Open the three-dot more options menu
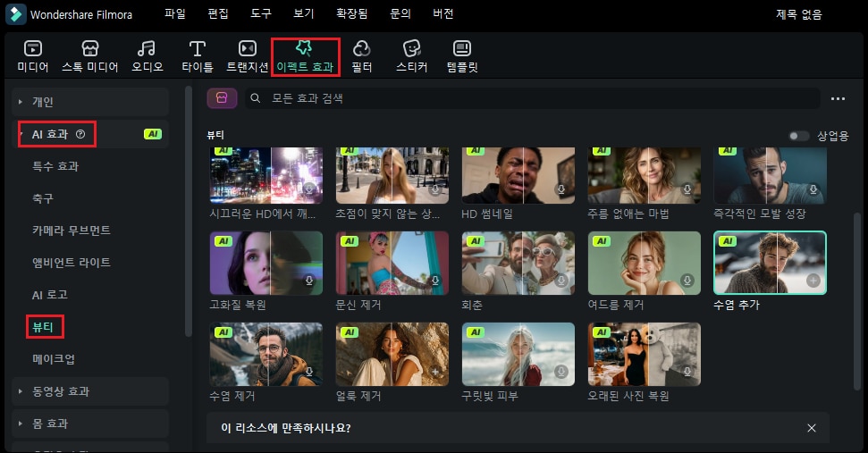 point(838,98)
